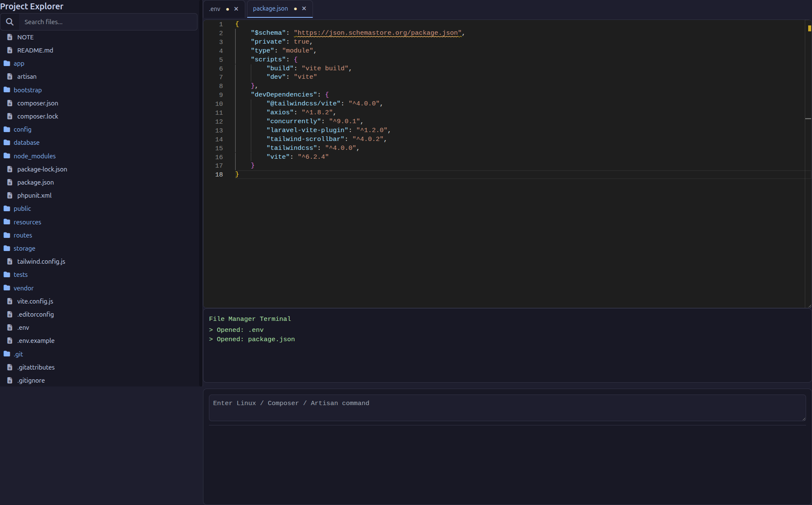Open tailwind.config.js from the sidebar
This screenshot has width=812, height=505.
[x=41, y=261]
